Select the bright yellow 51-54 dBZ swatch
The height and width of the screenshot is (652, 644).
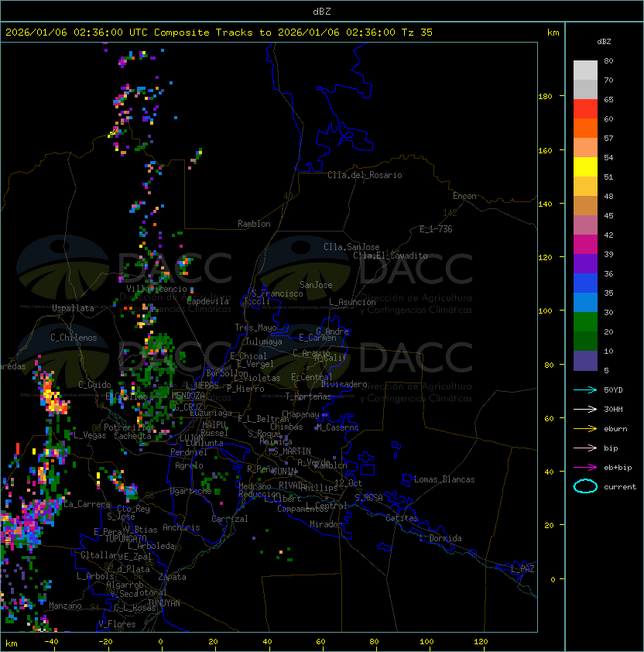coord(585,166)
